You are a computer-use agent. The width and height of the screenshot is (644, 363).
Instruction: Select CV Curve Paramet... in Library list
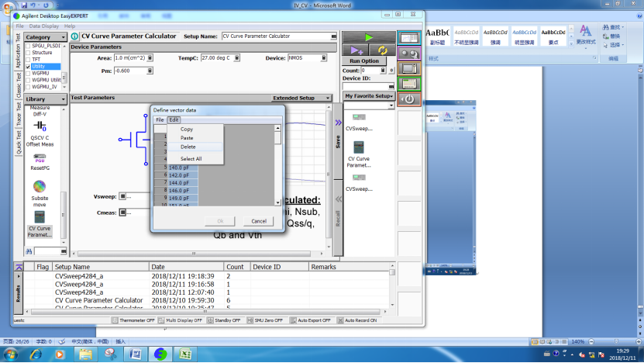click(40, 224)
